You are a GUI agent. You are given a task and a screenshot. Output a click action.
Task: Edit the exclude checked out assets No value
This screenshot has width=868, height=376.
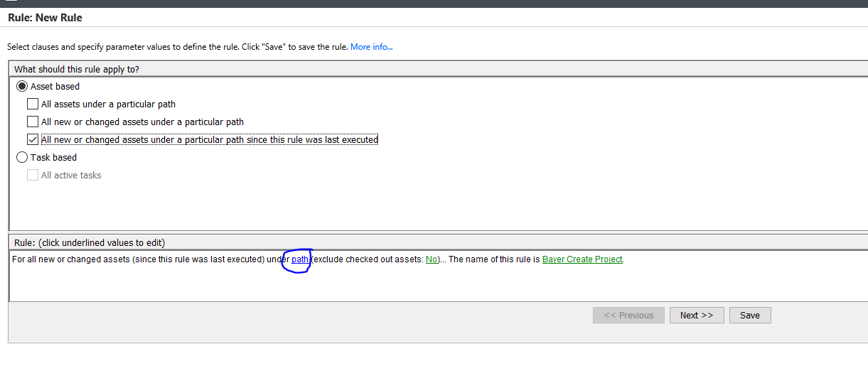tap(432, 259)
